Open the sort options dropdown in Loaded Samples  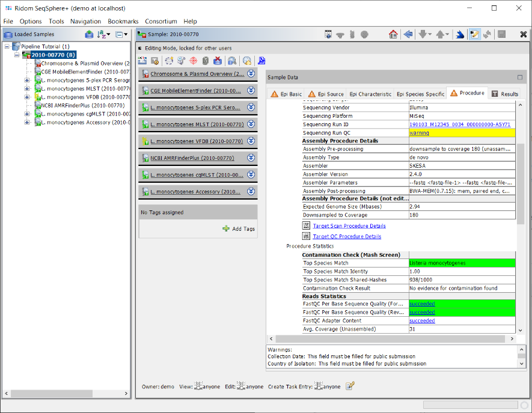(108, 34)
